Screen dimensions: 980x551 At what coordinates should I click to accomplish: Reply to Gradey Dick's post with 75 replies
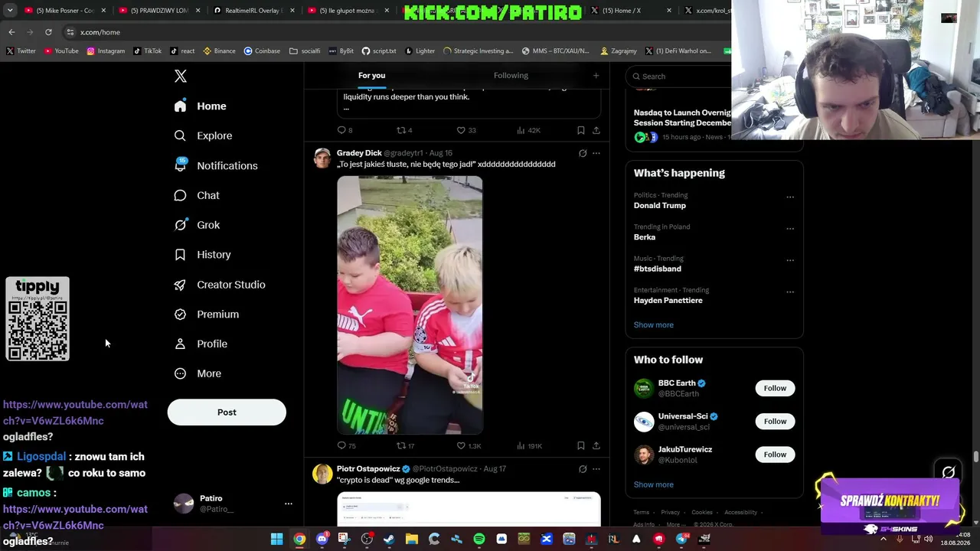pos(347,445)
